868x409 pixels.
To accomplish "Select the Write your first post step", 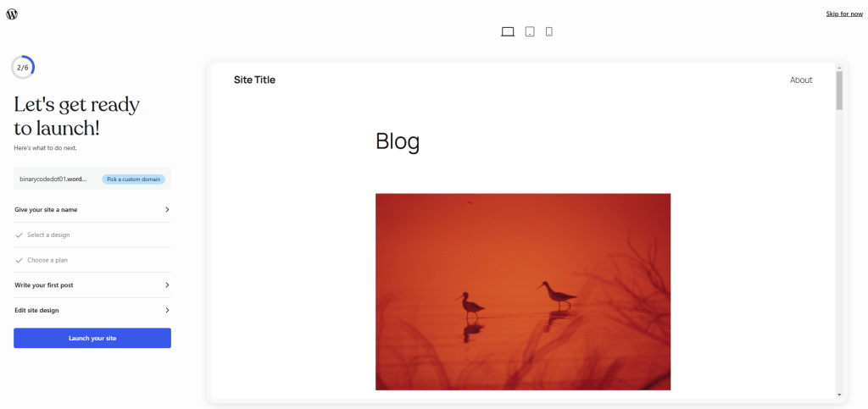I will point(92,285).
